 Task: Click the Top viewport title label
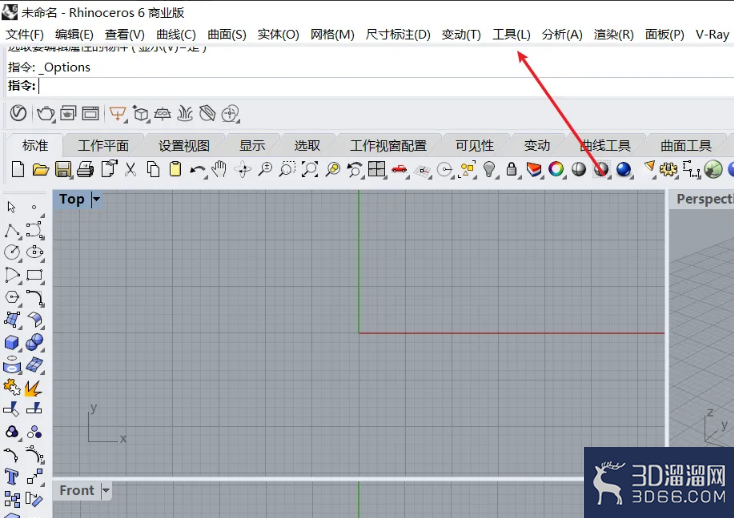click(72, 199)
